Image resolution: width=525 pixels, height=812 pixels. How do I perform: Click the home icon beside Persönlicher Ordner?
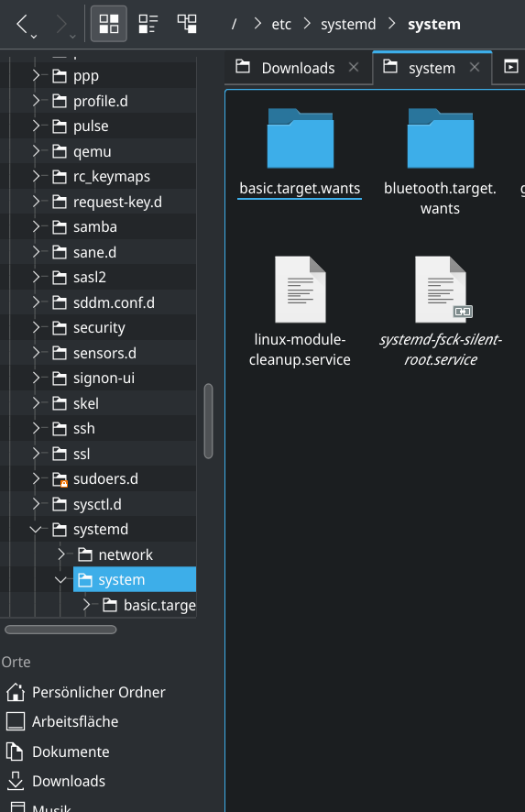coord(16,692)
